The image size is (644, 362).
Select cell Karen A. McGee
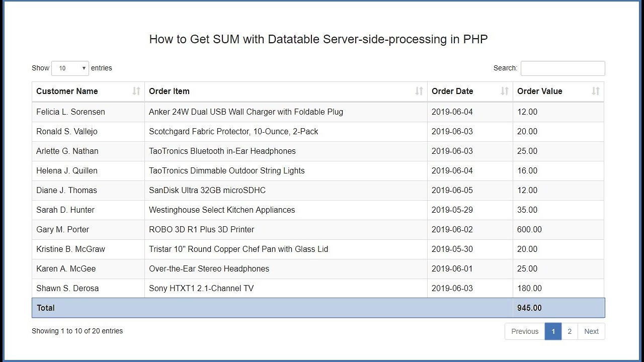(x=88, y=268)
